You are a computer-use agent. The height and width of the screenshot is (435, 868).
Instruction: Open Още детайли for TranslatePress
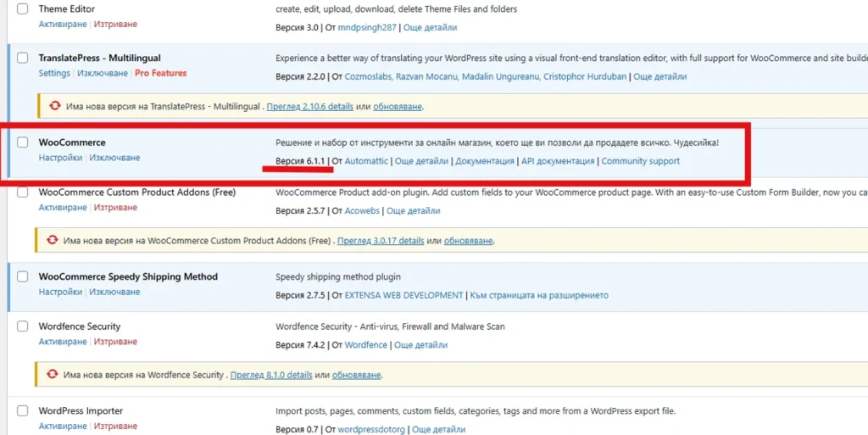(659, 77)
